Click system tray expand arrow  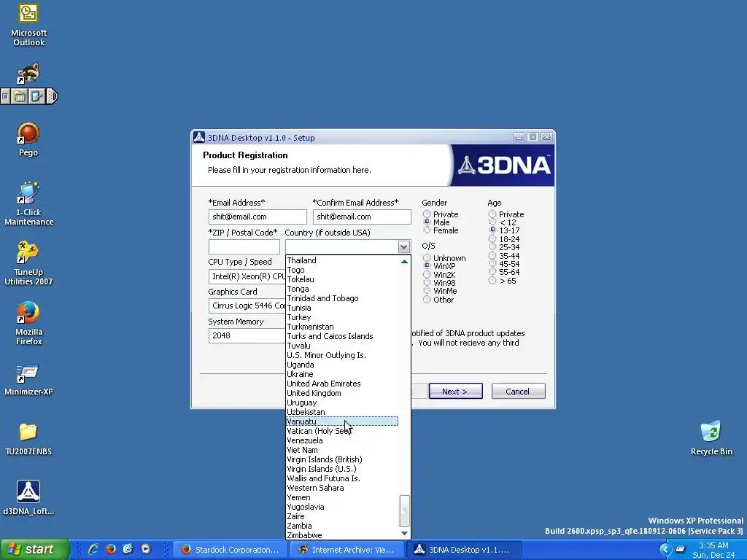click(665, 549)
